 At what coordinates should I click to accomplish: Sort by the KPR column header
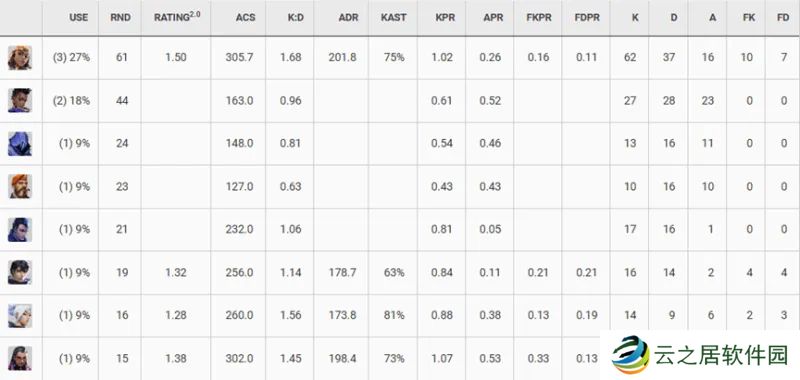coord(444,17)
